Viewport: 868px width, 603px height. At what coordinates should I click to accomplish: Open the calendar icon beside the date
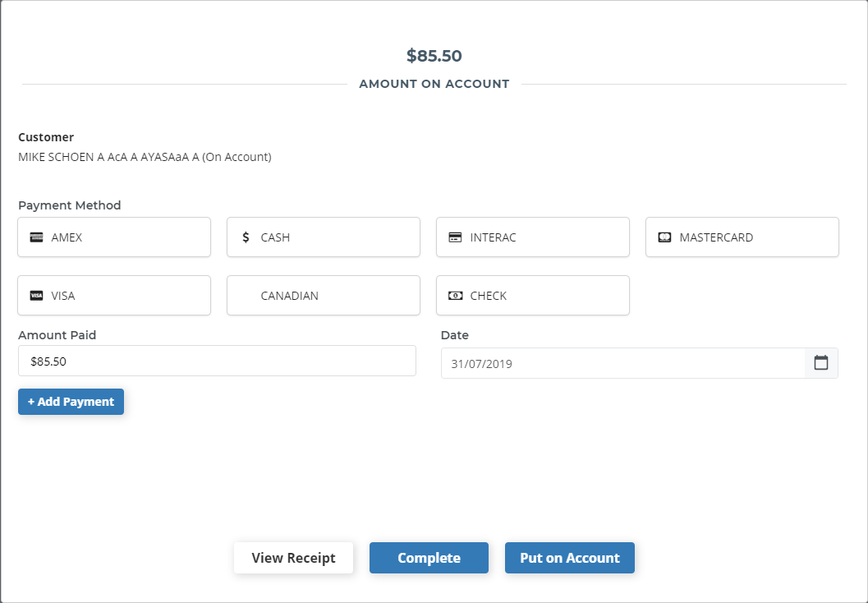tap(820, 362)
